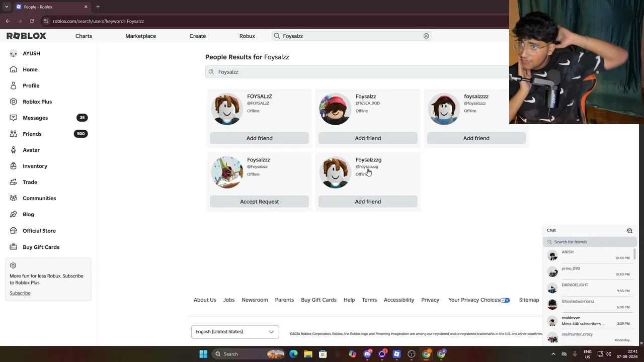This screenshot has width=644, height=362.
Task: Open browser tab list dropdown arrow
Action: pyautogui.click(x=7, y=7)
